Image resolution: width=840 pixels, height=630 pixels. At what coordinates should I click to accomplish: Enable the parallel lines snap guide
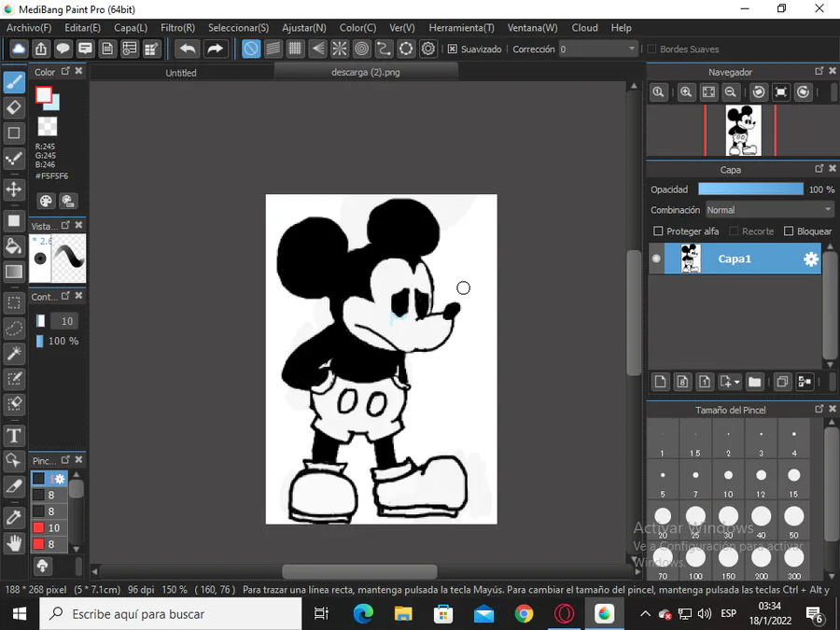[273, 49]
